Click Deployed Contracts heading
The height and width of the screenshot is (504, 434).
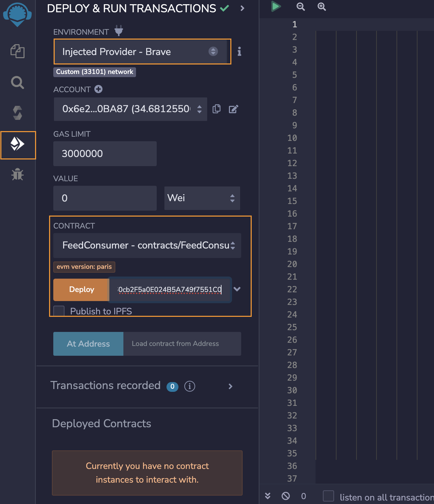[102, 423]
